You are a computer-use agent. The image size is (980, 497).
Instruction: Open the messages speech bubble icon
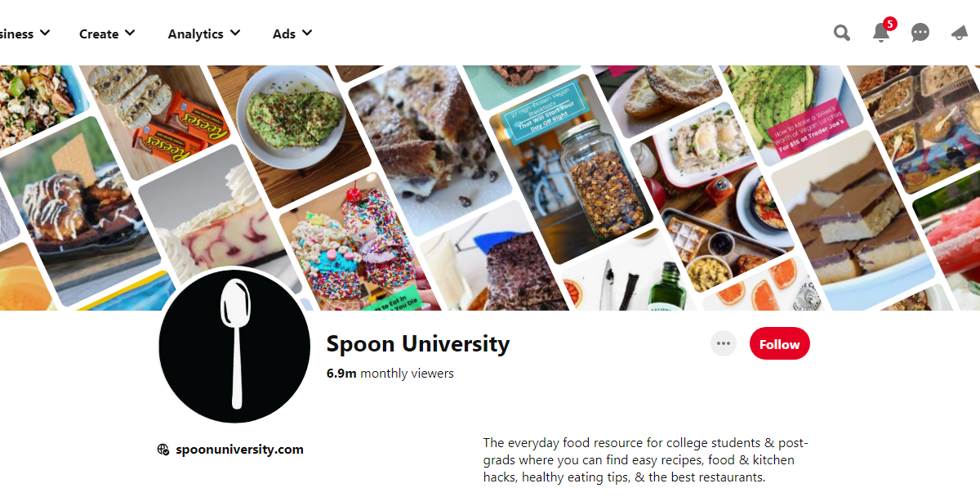[x=920, y=34]
